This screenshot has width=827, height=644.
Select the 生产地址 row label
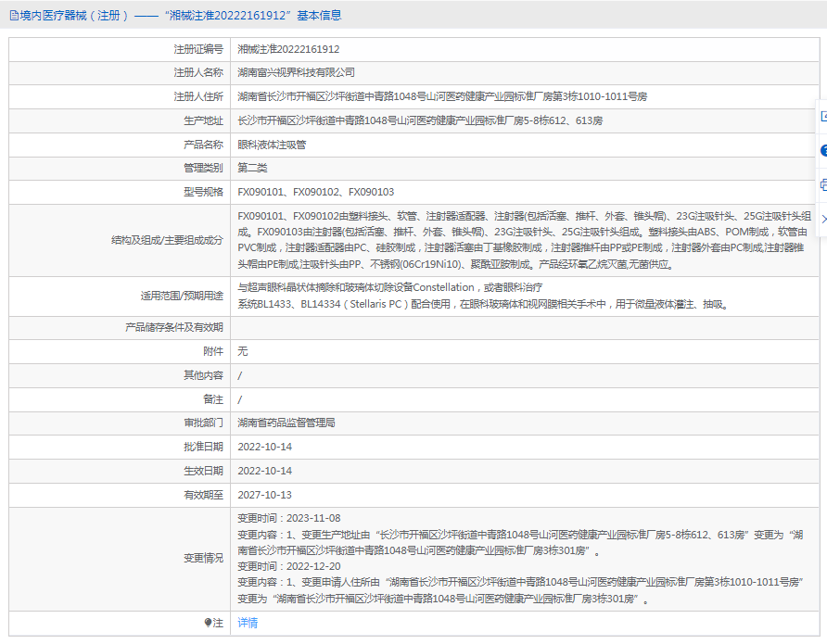203,121
